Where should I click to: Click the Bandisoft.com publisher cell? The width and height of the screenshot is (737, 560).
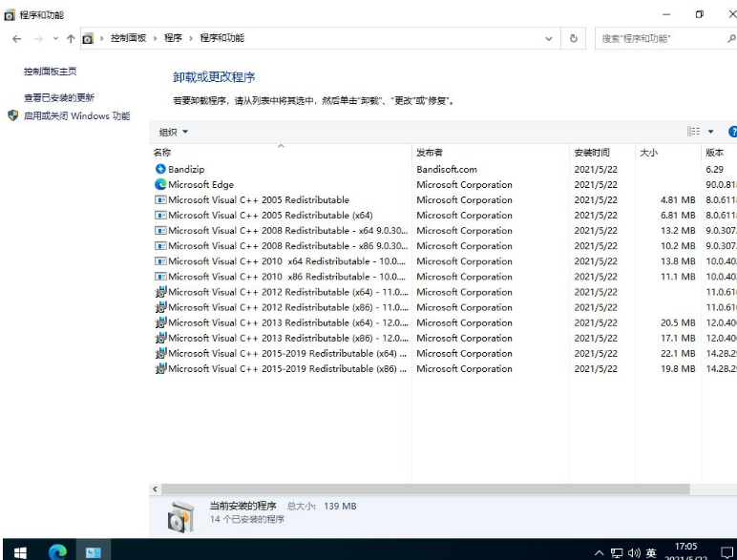coord(447,169)
